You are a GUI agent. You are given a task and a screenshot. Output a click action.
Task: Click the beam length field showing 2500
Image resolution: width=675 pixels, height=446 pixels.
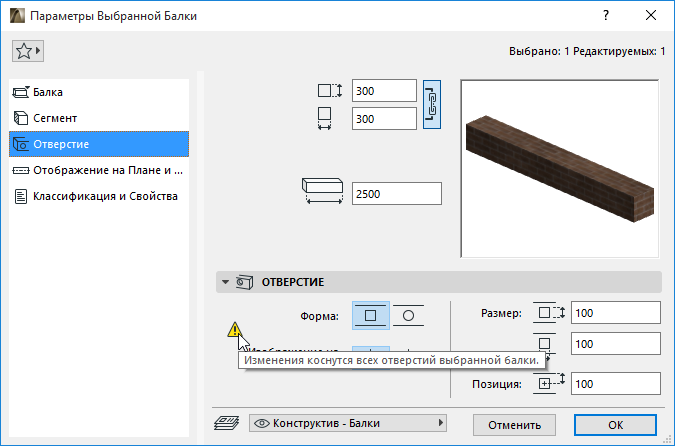coord(396,194)
